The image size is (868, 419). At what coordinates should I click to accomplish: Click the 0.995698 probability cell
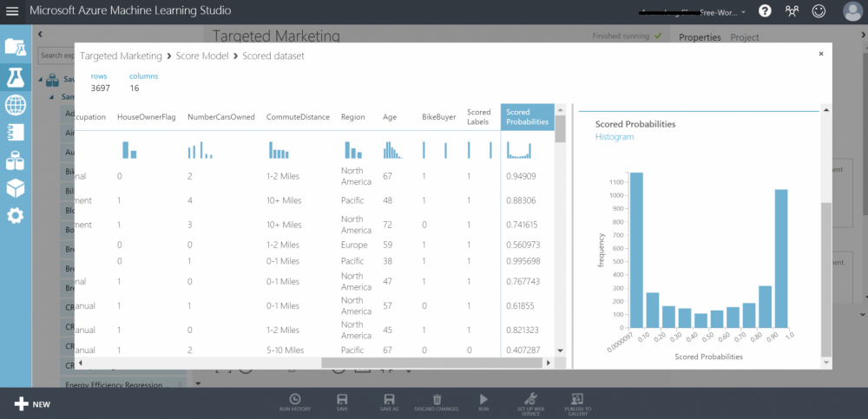point(523,261)
